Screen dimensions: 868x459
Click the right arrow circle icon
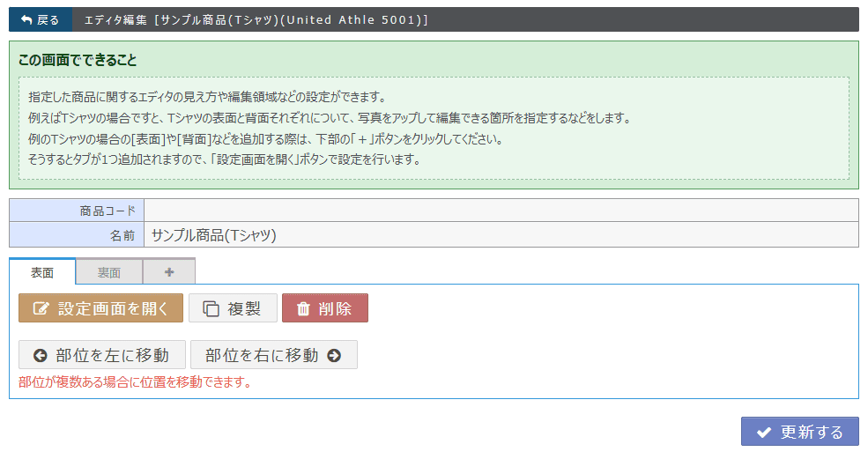coord(334,355)
